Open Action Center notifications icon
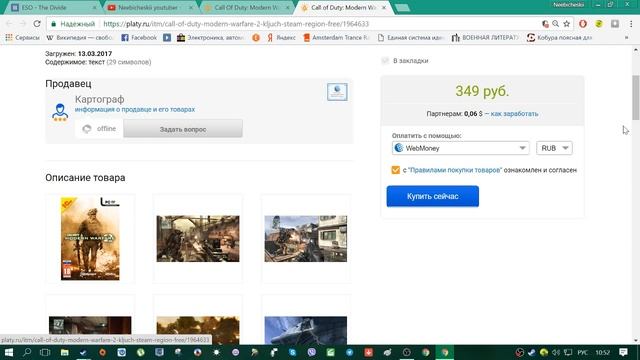 click(623, 352)
